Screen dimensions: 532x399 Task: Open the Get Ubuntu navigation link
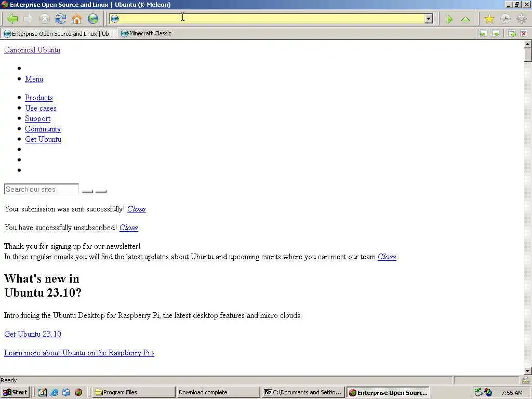tap(43, 139)
